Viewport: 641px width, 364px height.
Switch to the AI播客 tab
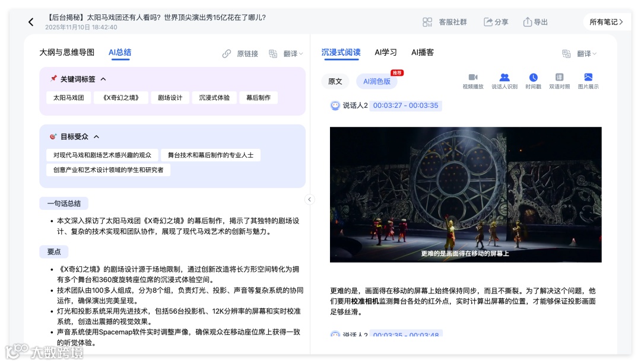click(x=423, y=52)
